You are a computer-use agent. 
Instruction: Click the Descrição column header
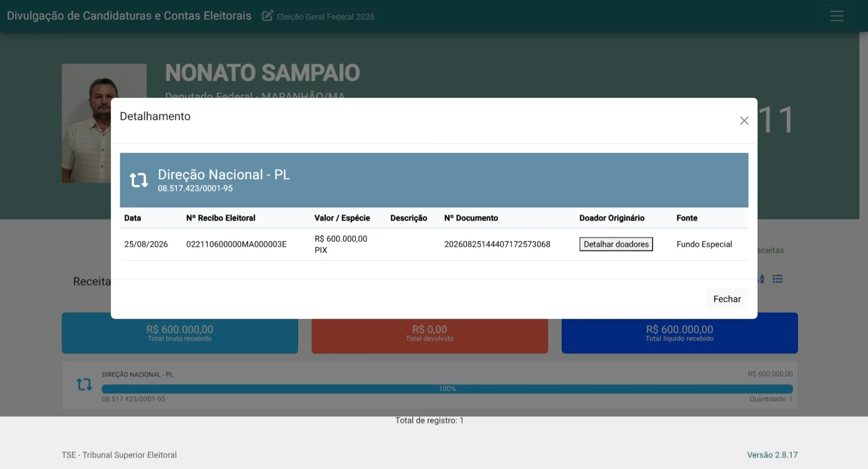click(x=409, y=218)
